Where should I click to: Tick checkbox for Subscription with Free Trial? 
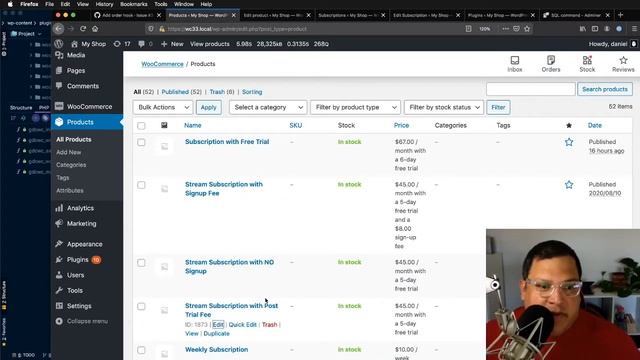[x=141, y=142]
